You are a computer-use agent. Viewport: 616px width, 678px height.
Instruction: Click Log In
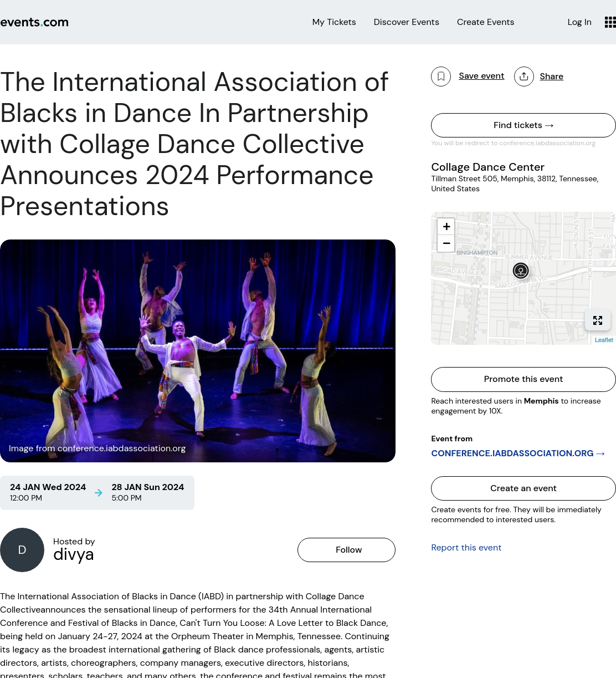point(579,22)
